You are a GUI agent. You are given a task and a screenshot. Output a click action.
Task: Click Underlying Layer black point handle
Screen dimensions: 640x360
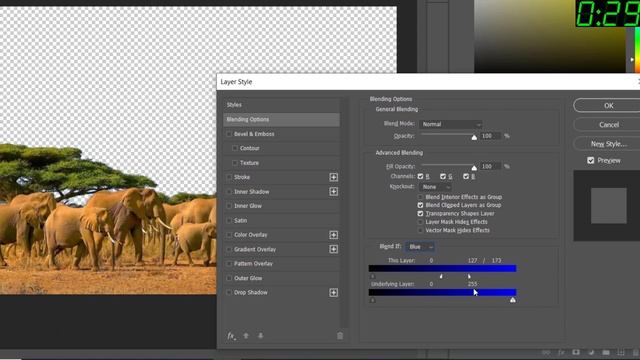[x=372, y=300]
